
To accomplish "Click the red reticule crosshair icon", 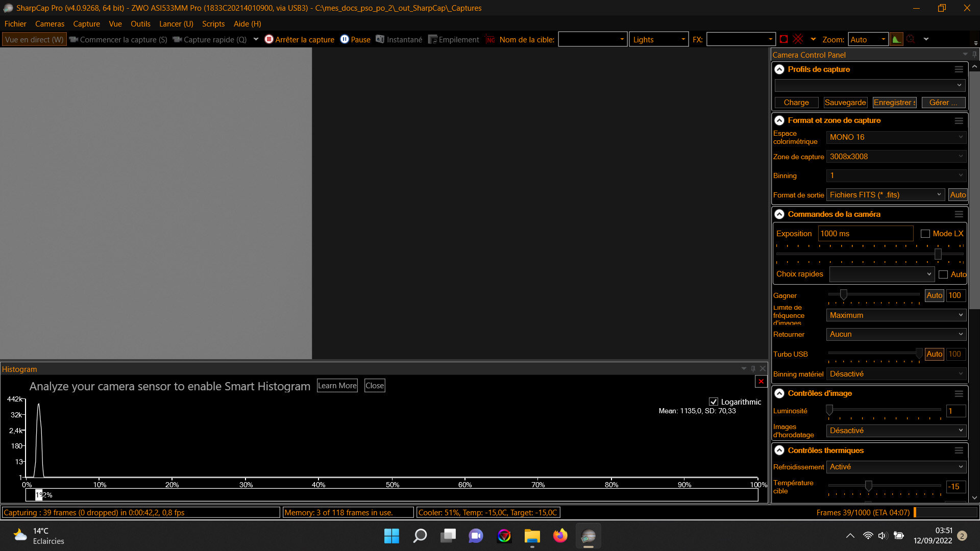I will (x=798, y=39).
